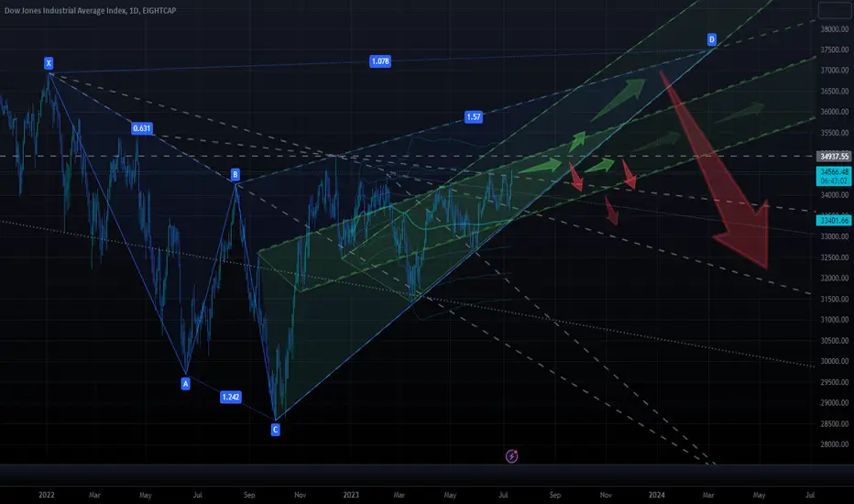Click the lightning bolt event icon
This screenshot has height=504, width=854.
511,456
